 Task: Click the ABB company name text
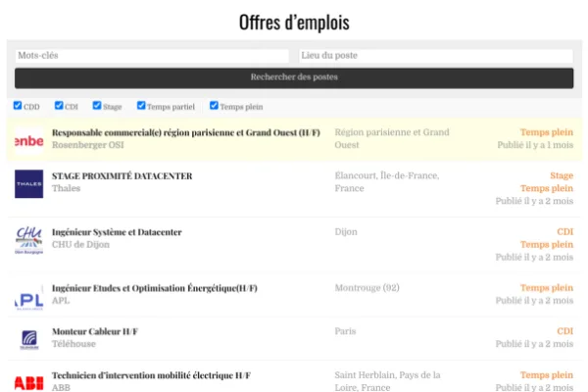(x=61, y=387)
